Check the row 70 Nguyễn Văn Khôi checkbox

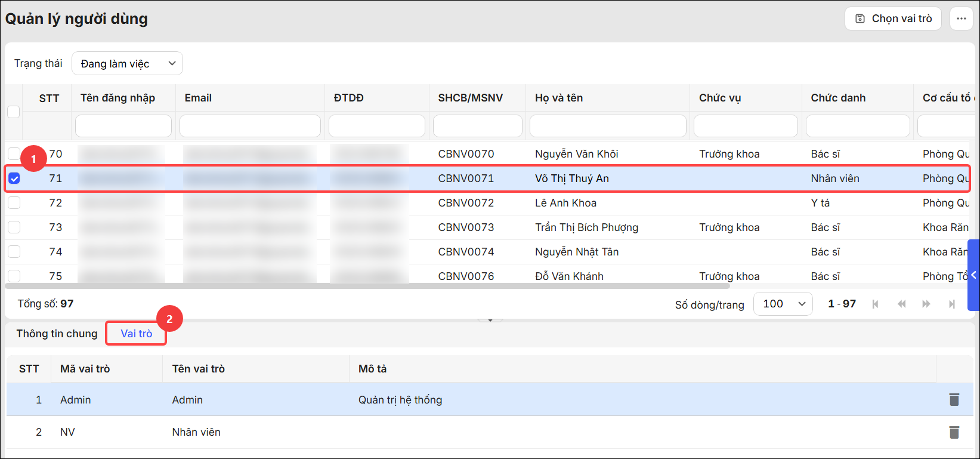(14, 154)
